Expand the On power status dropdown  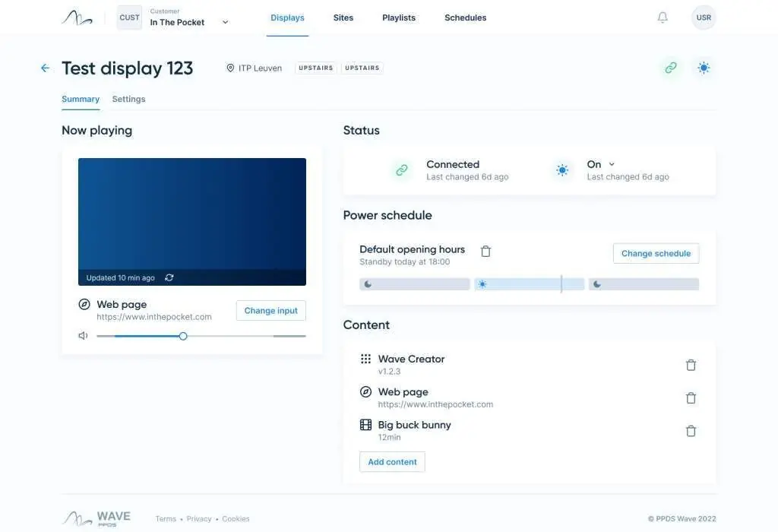(612, 164)
